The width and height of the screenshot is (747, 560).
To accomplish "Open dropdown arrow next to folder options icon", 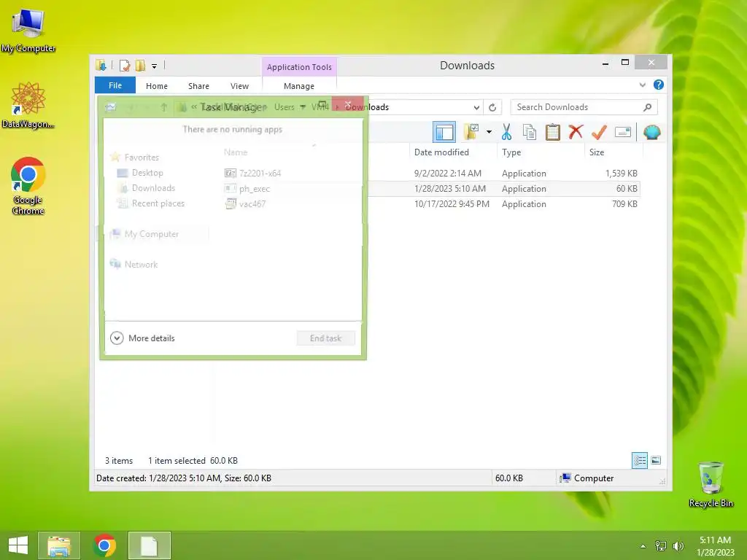I will (x=489, y=132).
